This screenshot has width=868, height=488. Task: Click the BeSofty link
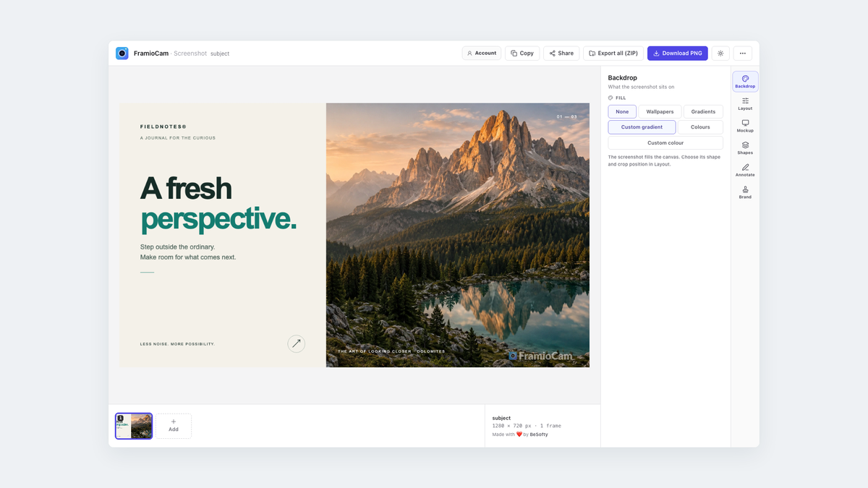[539, 435]
